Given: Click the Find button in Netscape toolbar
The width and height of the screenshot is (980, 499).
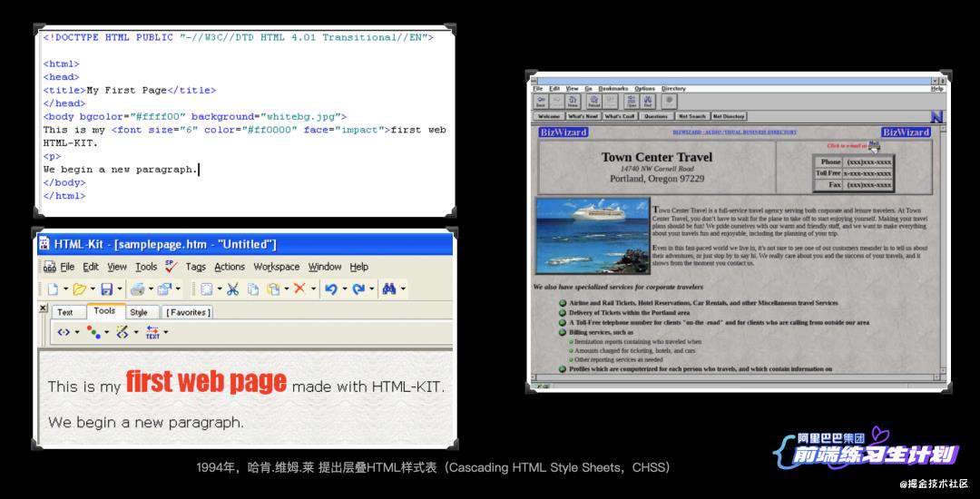Looking at the screenshot, I should [x=648, y=102].
